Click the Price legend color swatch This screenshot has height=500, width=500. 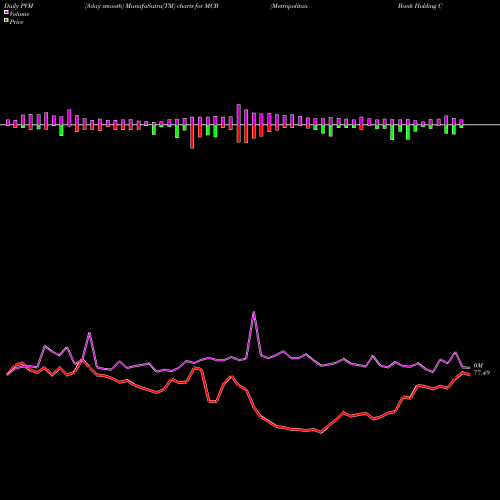click(x=6, y=21)
